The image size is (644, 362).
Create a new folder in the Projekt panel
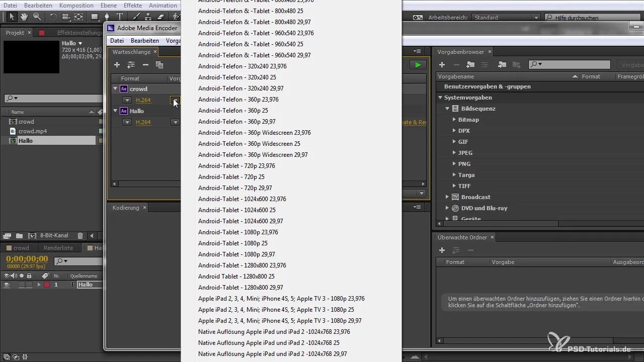[19, 235]
